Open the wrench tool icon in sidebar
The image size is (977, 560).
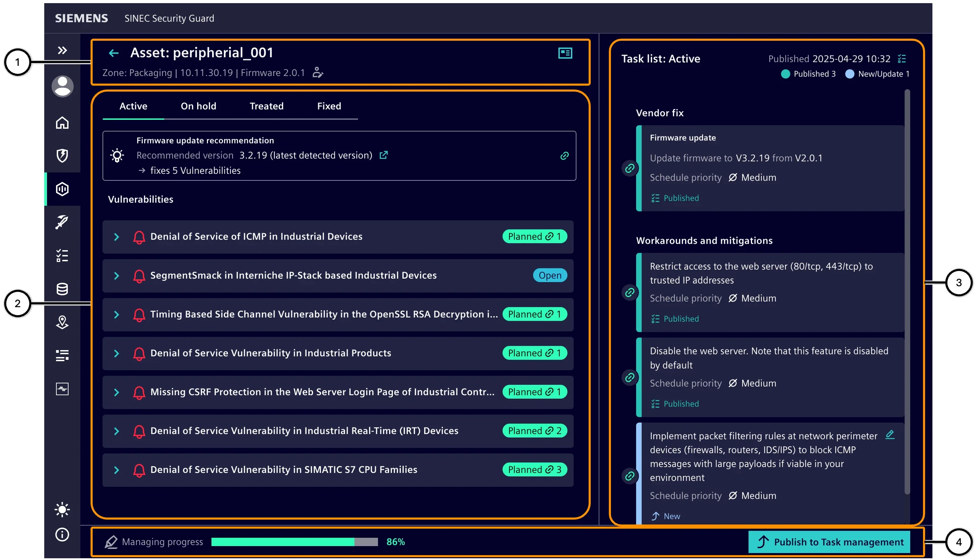click(62, 222)
